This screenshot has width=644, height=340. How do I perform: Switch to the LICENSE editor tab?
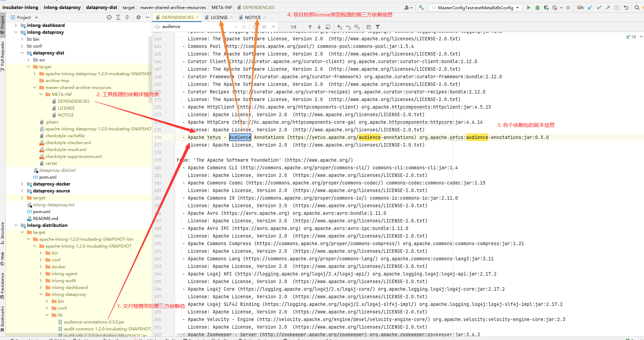pyautogui.click(x=219, y=17)
